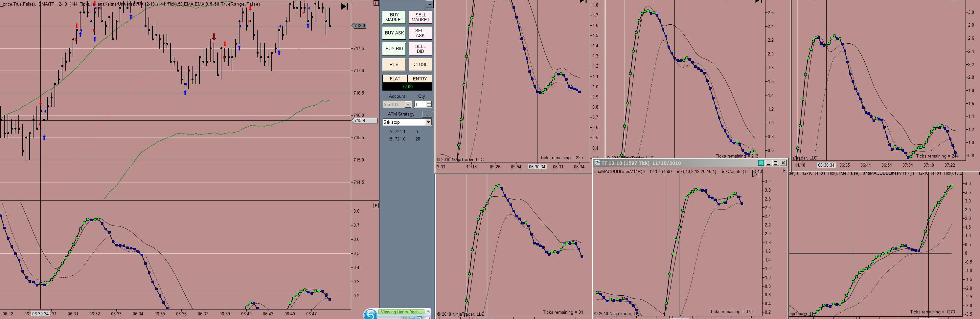Viewport: 980px width, 319px height.
Task: Click the chart icon in 1597 Tick title bar
Action: coord(598,163)
